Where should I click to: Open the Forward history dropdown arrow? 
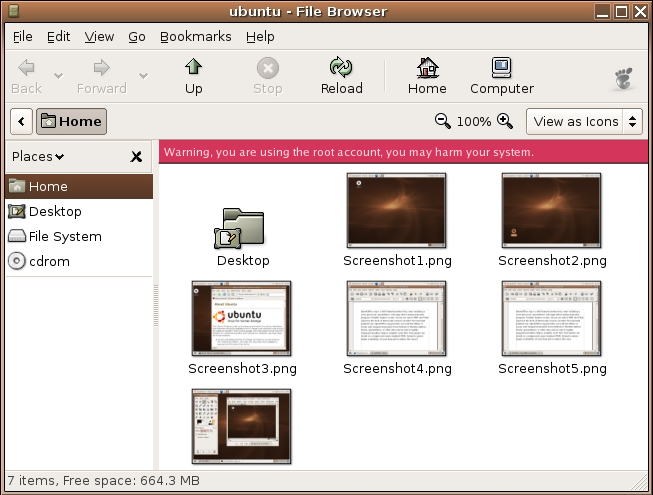point(143,75)
